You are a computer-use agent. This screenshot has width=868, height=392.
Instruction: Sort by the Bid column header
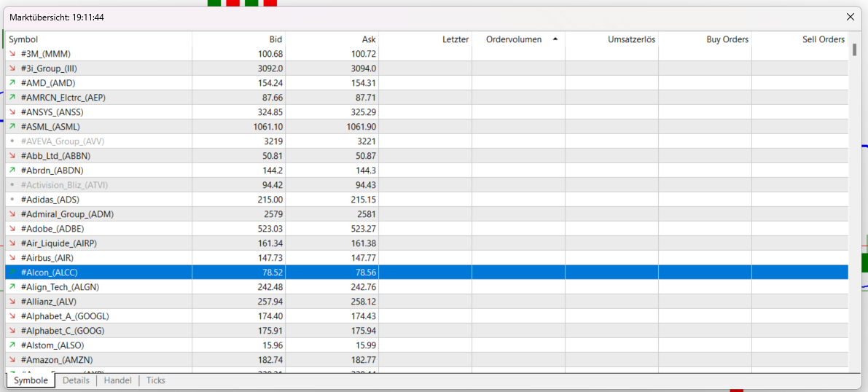click(238, 40)
